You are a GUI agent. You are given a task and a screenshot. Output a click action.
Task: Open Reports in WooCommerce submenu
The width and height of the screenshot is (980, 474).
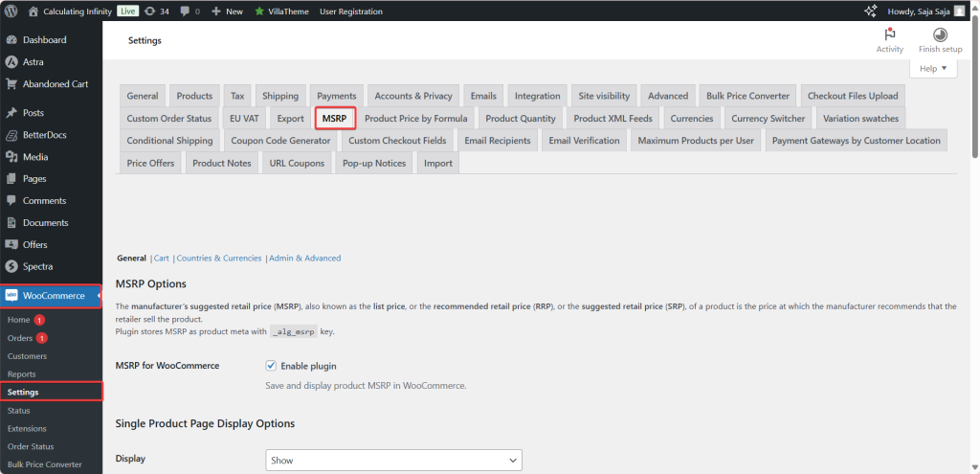(x=21, y=374)
